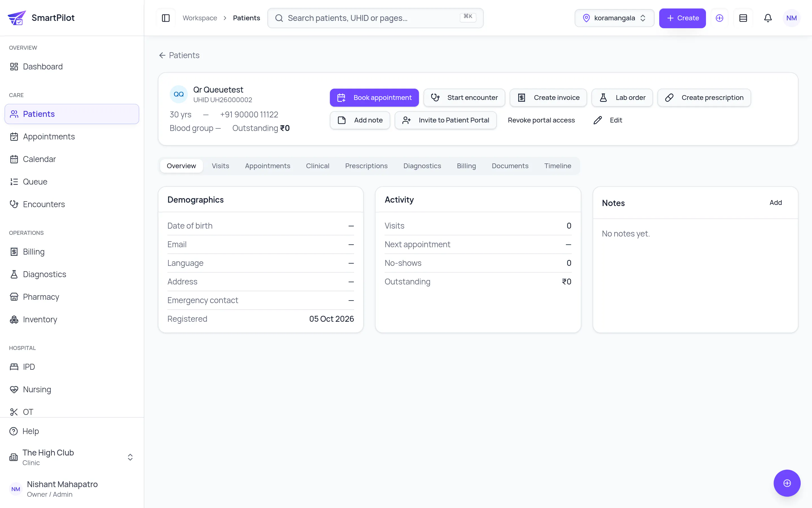
Task: Click the circled plus icon beside Create
Action: 720,18
